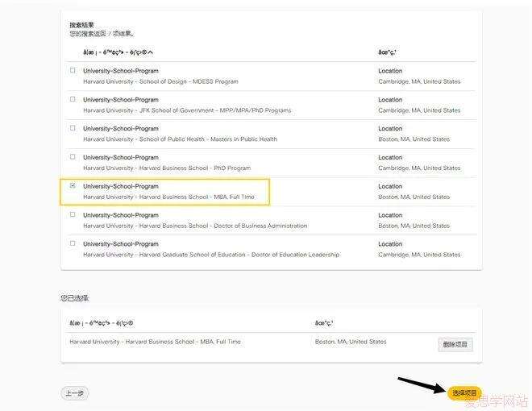Image resolution: width=532 pixels, height=411 pixels.
Task: Click Boston, MA location in the 您已选择 section
Action: [x=351, y=342]
